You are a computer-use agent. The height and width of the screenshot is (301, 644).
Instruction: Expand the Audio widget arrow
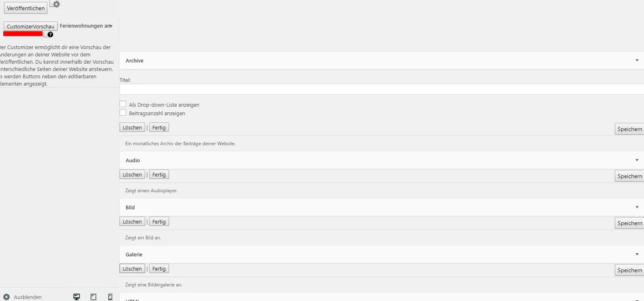click(x=637, y=160)
